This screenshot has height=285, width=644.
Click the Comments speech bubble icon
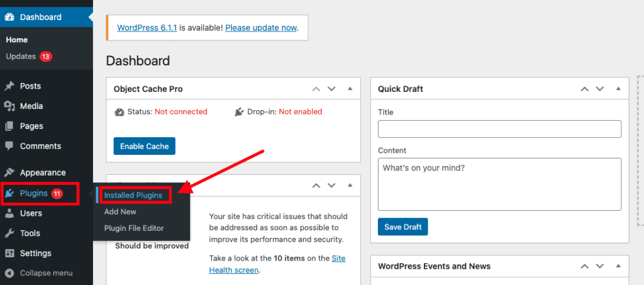click(x=9, y=146)
